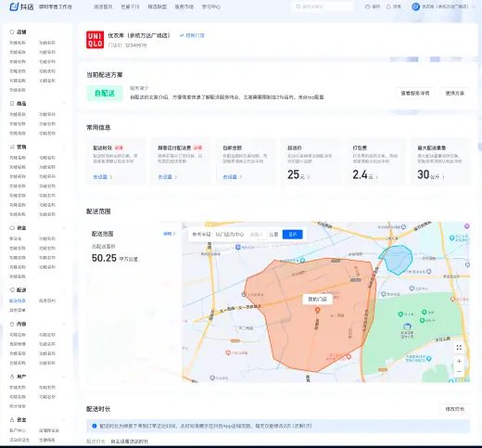Click the swap icon beside 切换门店
This screenshot has width=482, height=448.
coord(182,35)
